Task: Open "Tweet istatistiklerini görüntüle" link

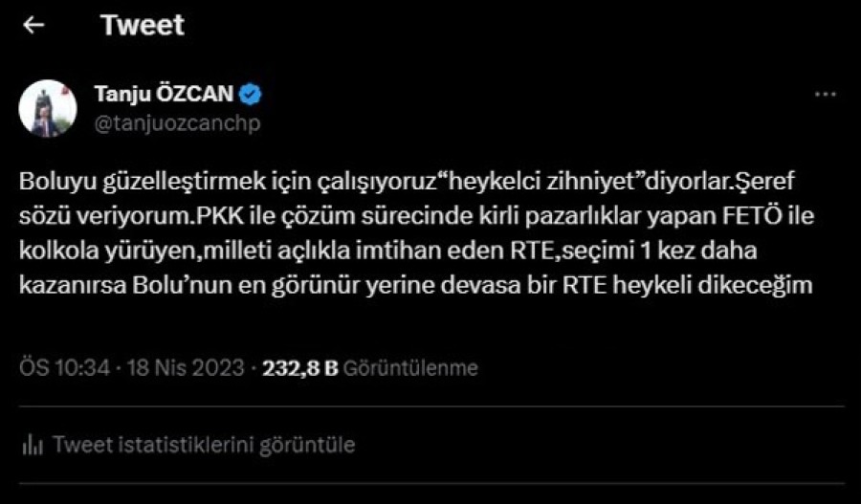Action: coord(204,444)
